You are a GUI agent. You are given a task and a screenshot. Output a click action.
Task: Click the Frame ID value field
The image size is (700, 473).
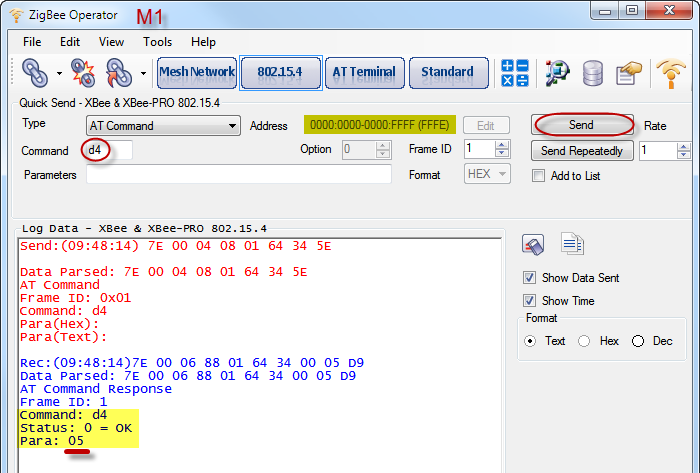click(x=480, y=149)
